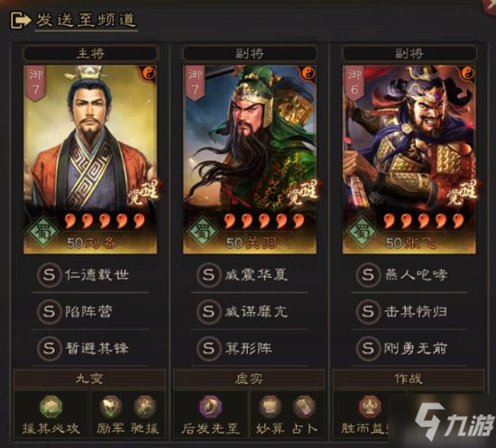Screen dimensions: 496x448
Task: Select the 张飞 general portrait card
Action: pos(409,160)
